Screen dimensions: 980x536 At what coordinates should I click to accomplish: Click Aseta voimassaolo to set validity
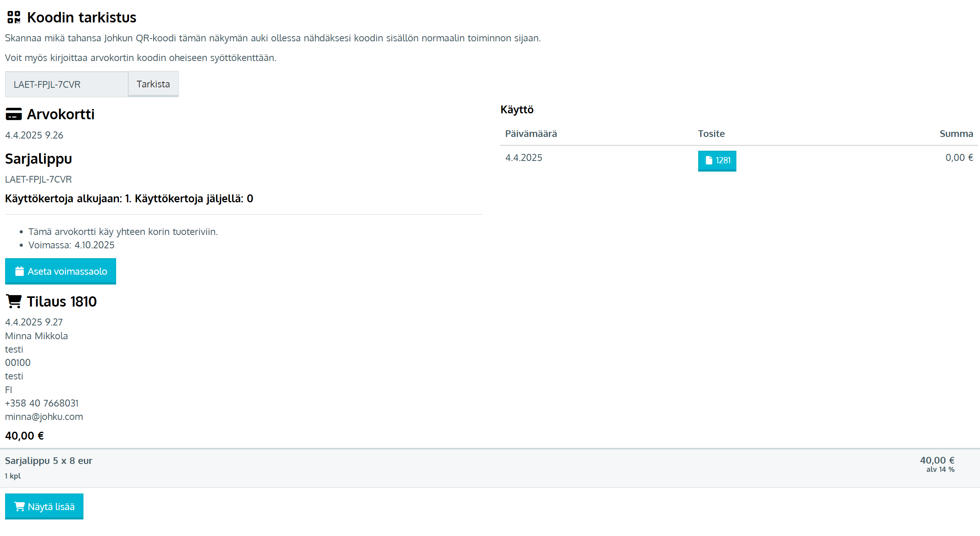tap(61, 271)
